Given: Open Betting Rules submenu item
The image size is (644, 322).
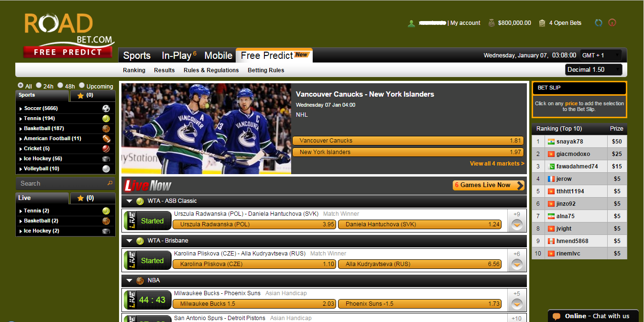Looking at the screenshot, I should [266, 70].
